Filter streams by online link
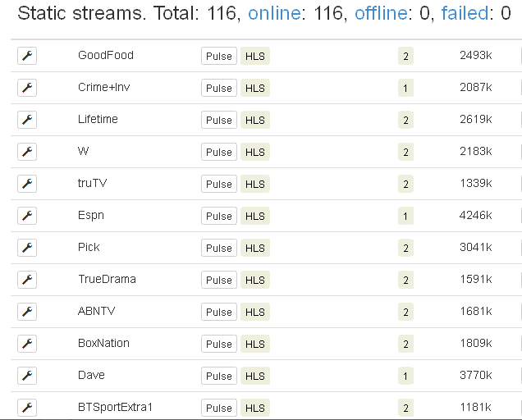This screenshot has height=420, width=522. click(274, 13)
